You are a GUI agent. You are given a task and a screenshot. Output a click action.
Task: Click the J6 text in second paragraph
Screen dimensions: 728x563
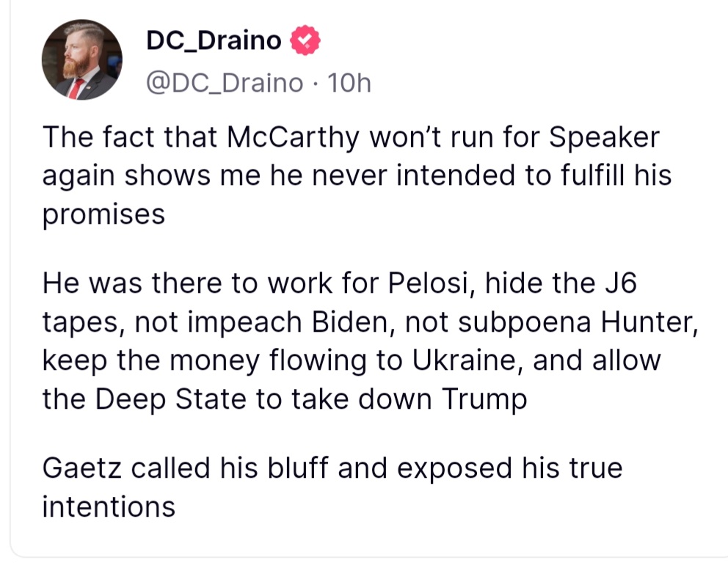coord(621,283)
